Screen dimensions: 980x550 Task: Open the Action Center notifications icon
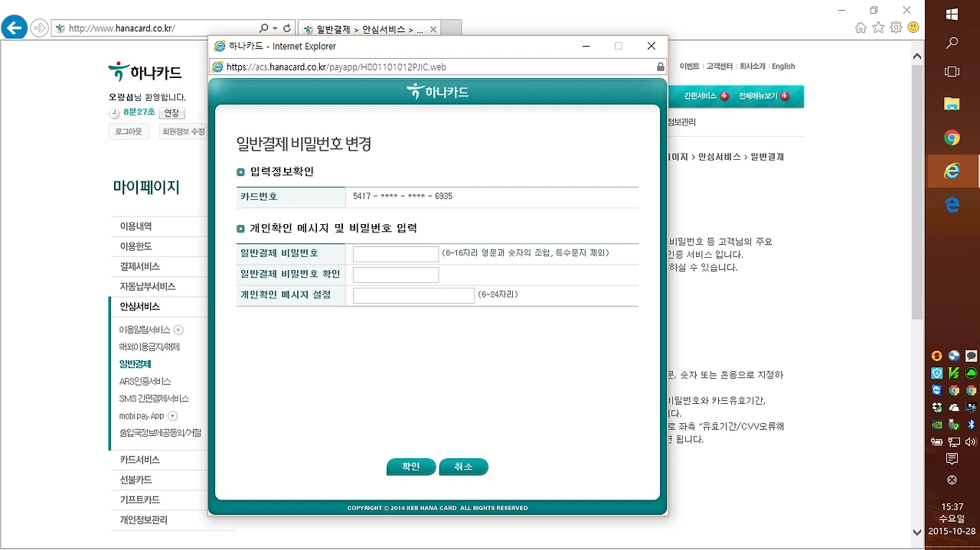(952, 459)
